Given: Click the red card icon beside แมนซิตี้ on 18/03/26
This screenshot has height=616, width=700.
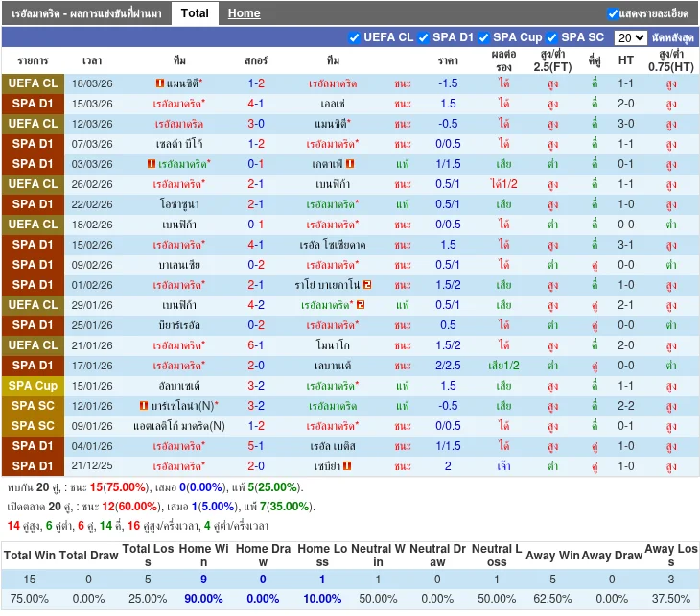Looking at the screenshot, I should coord(159,83).
